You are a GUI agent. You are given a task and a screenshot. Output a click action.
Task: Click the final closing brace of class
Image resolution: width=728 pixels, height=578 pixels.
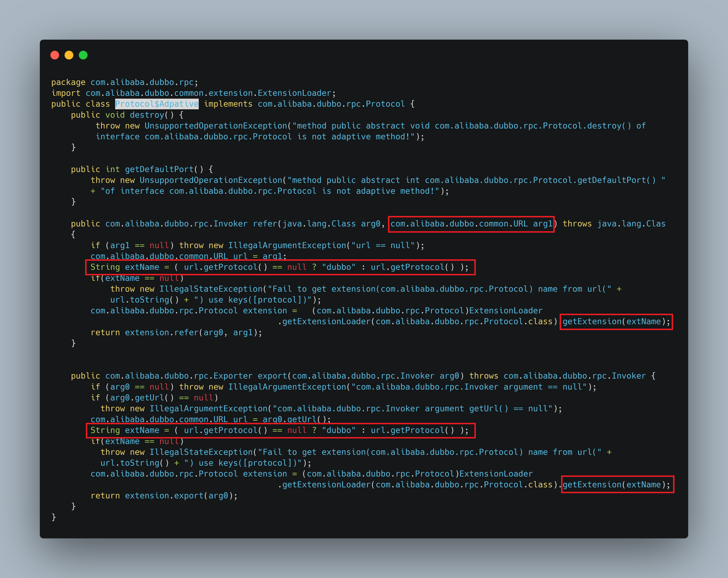click(54, 517)
